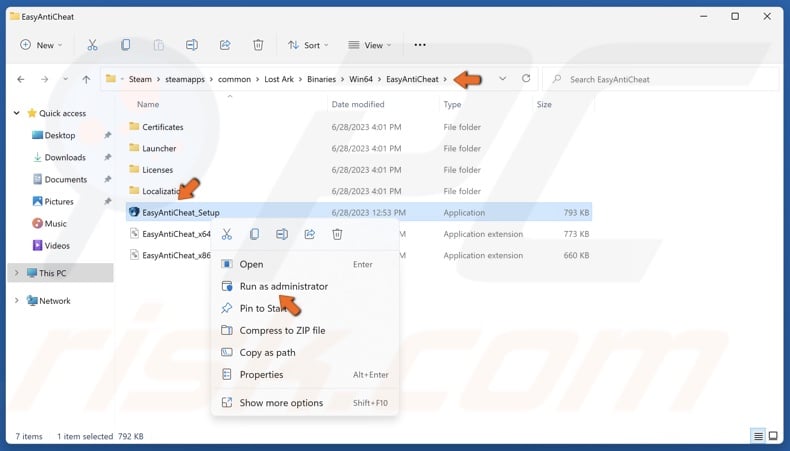Expand the This PC tree node

click(17, 273)
